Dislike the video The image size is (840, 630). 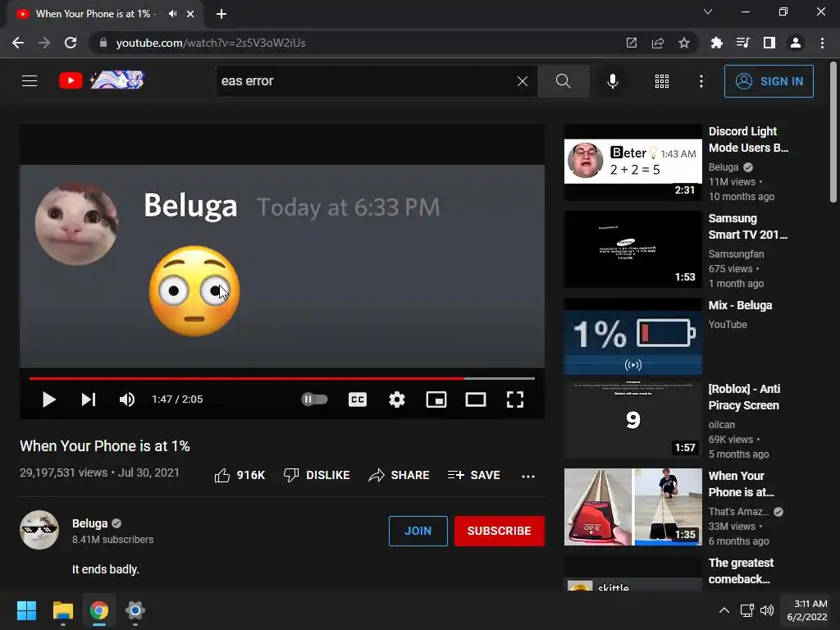click(x=317, y=475)
